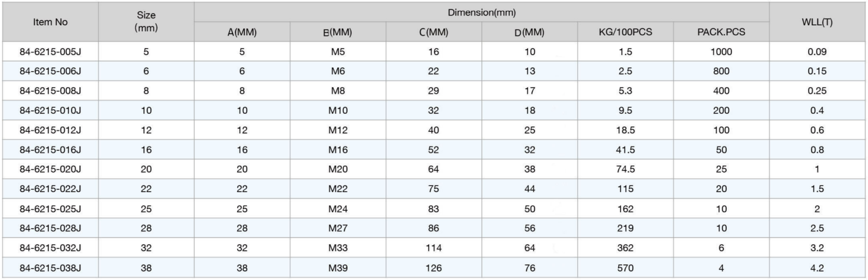Viewport: 868px width, 280px height.
Task: Select item number 84-6215-020J
Action: click(50, 169)
